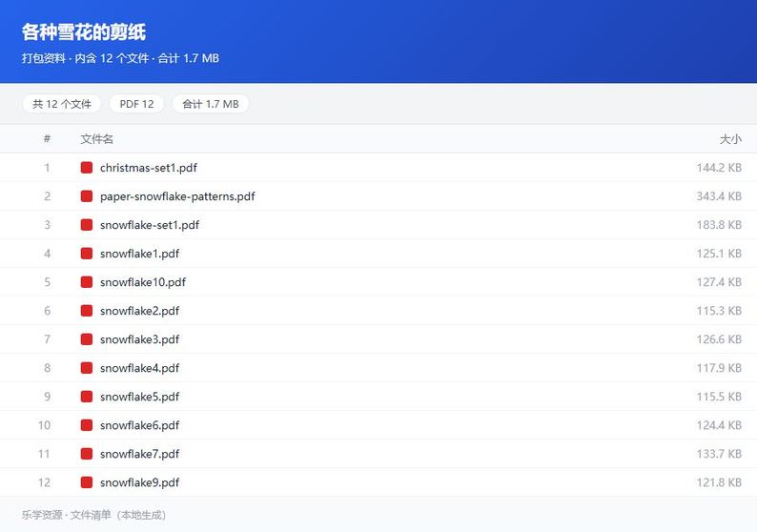Click the '#' column header

47,139
